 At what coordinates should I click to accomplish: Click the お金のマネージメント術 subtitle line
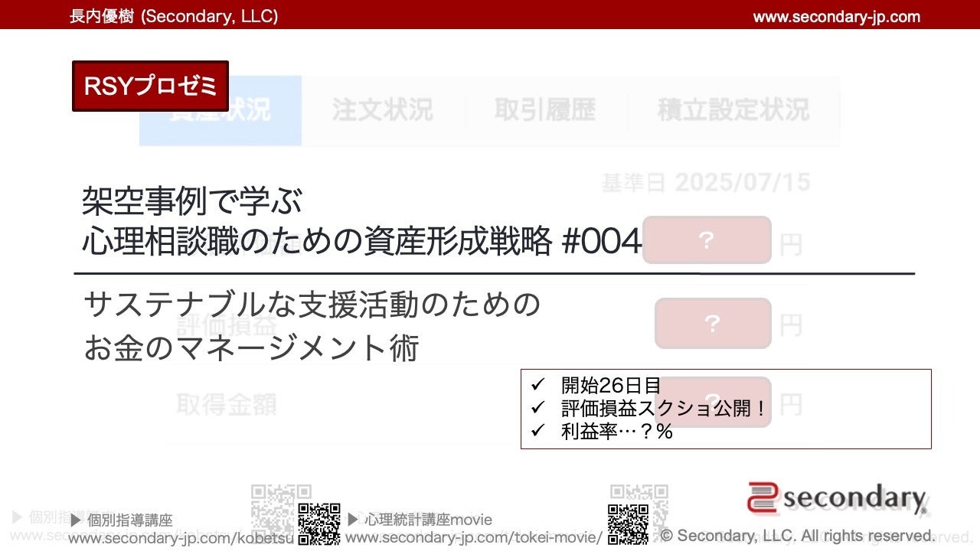[x=251, y=348]
